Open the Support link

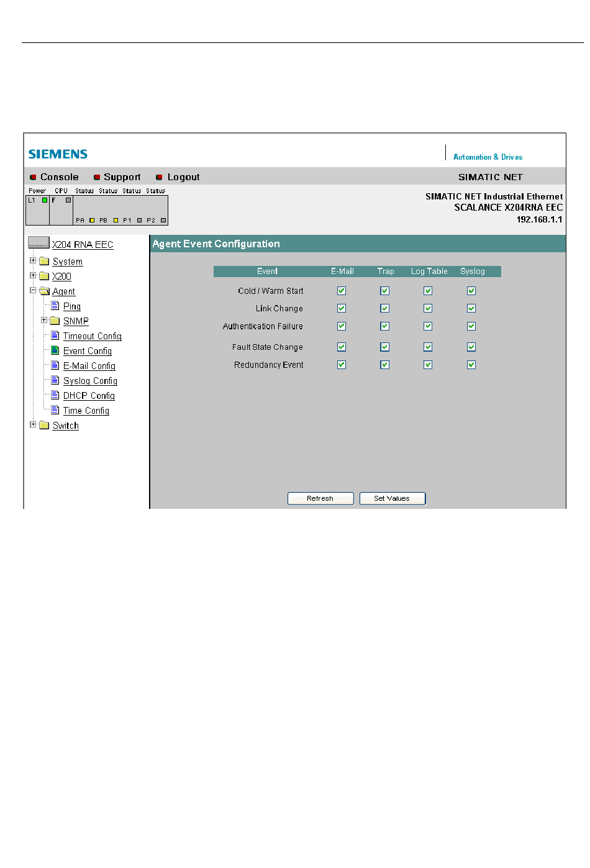coord(122,177)
